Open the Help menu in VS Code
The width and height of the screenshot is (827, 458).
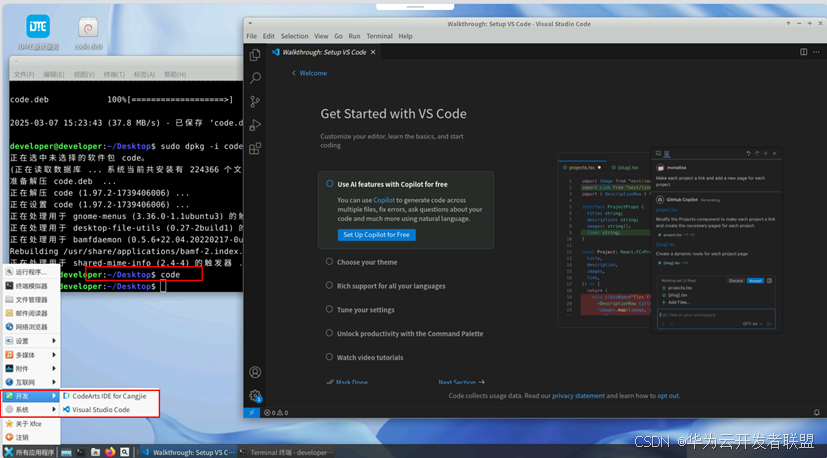(405, 36)
